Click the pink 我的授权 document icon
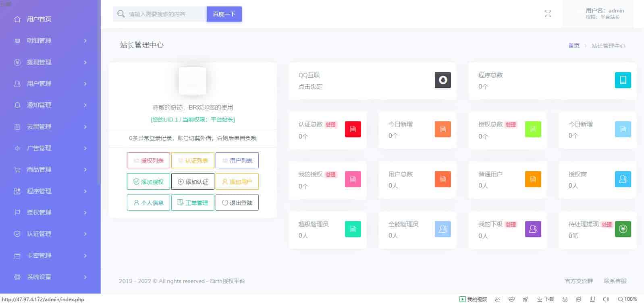Image resolution: width=644 pixels, height=304 pixels. tap(353, 179)
